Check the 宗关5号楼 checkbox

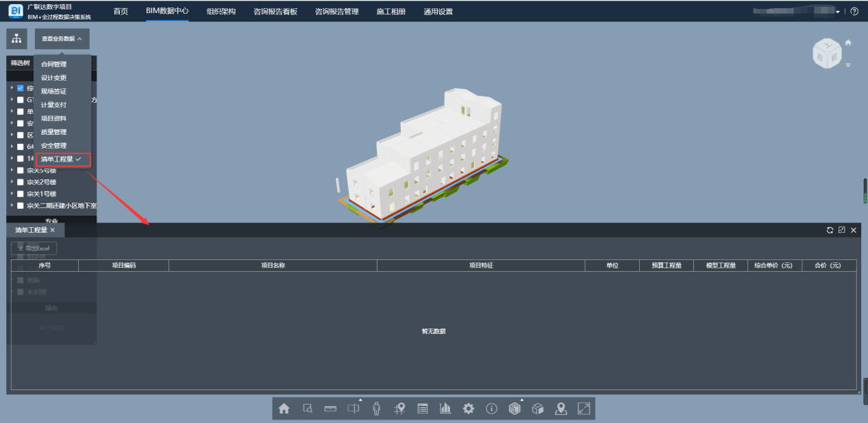(21, 170)
